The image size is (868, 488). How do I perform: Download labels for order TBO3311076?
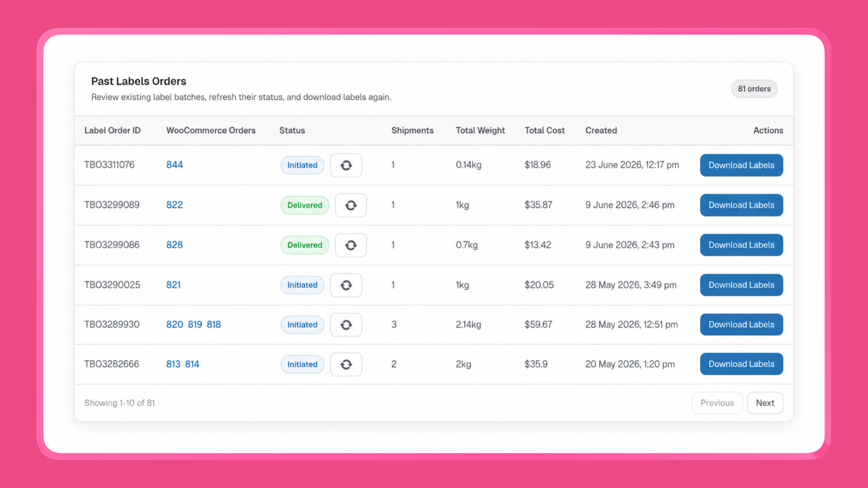tap(741, 165)
